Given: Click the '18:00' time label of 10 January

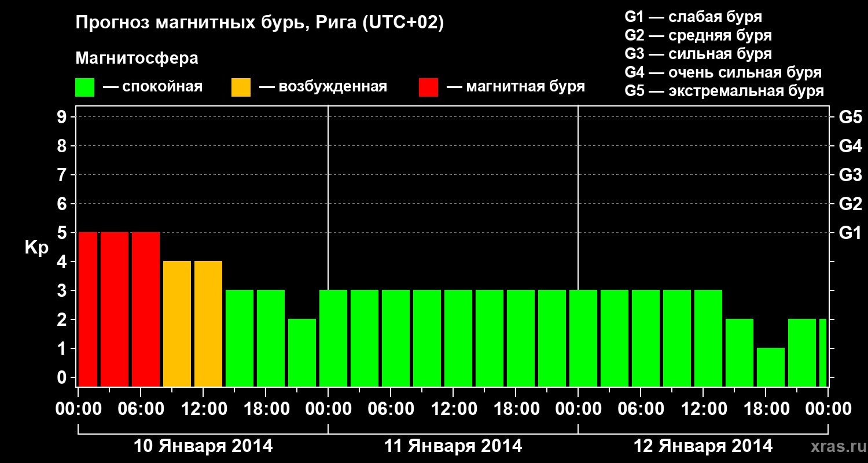Looking at the screenshot, I should (266, 409).
